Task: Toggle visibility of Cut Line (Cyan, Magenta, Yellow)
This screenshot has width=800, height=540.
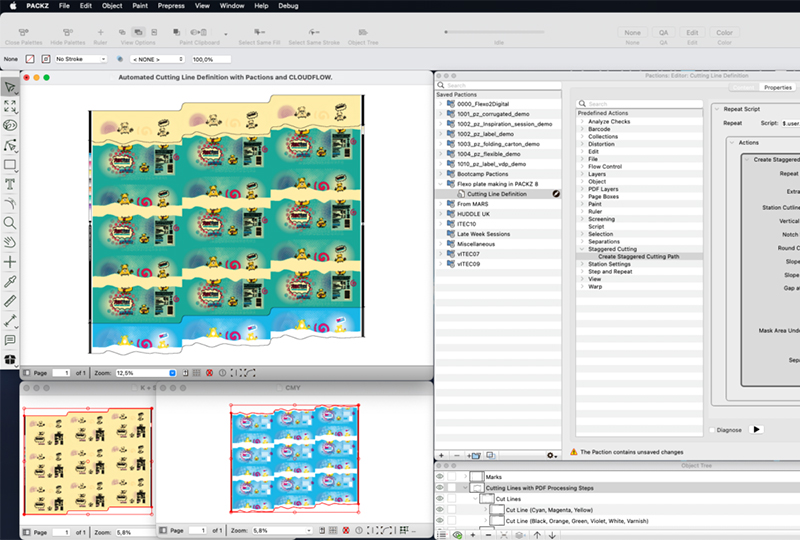Action: click(x=440, y=510)
